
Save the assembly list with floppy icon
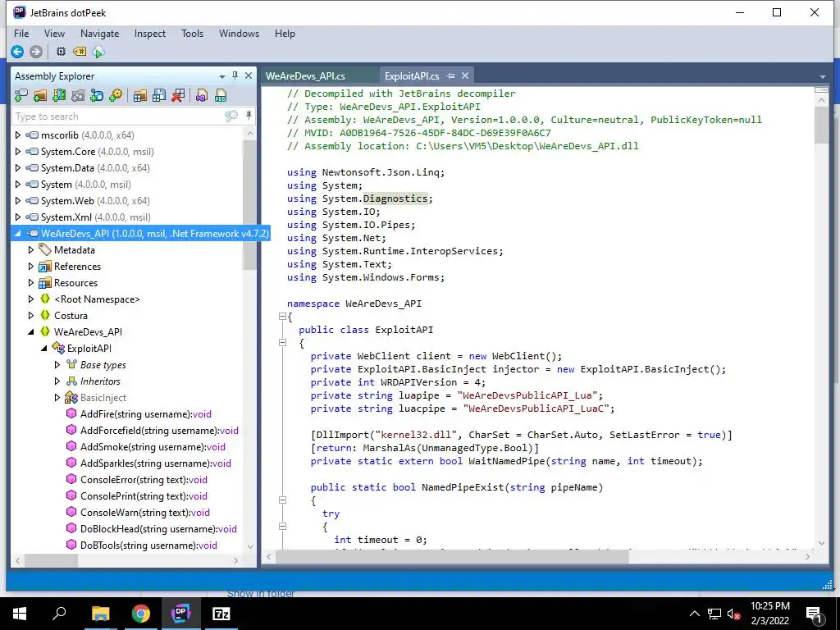coord(159,96)
